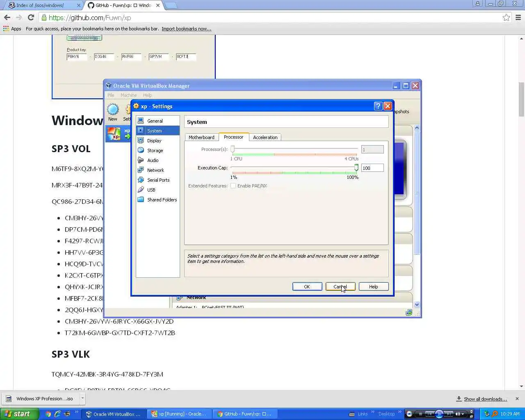Open the Machine menu in VirtualBox Manager

coord(128,95)
